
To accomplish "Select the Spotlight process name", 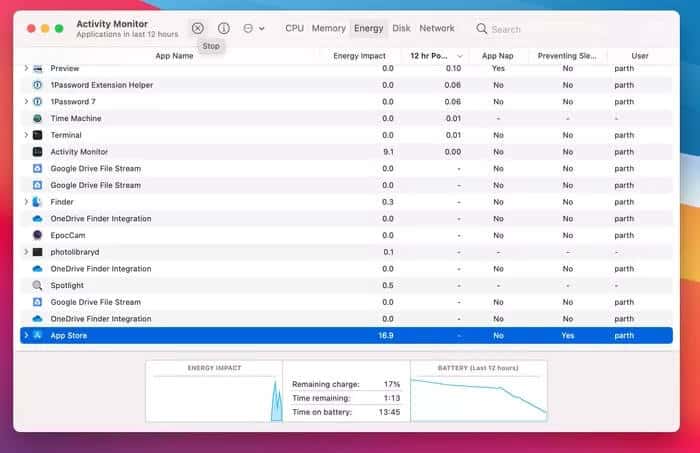I will tap(67, 286).
